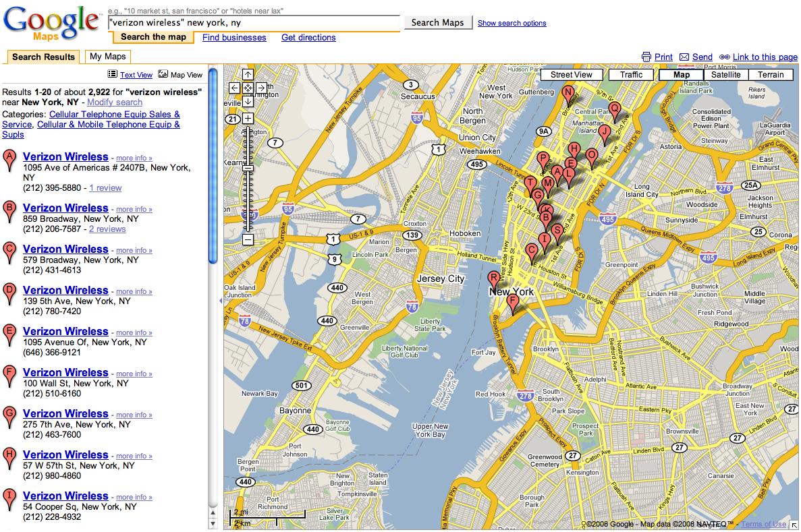
Task: Expand more info for result A
Action: 134,158
